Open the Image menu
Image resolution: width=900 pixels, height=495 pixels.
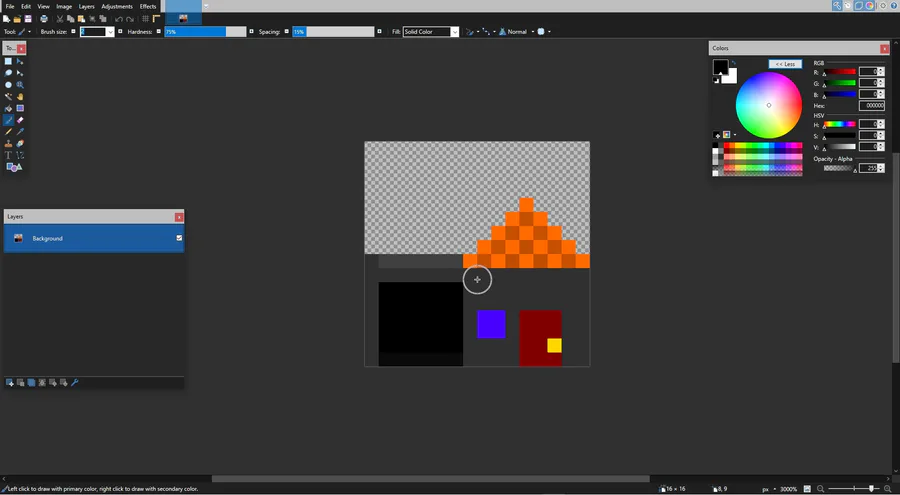coord(64,6)
